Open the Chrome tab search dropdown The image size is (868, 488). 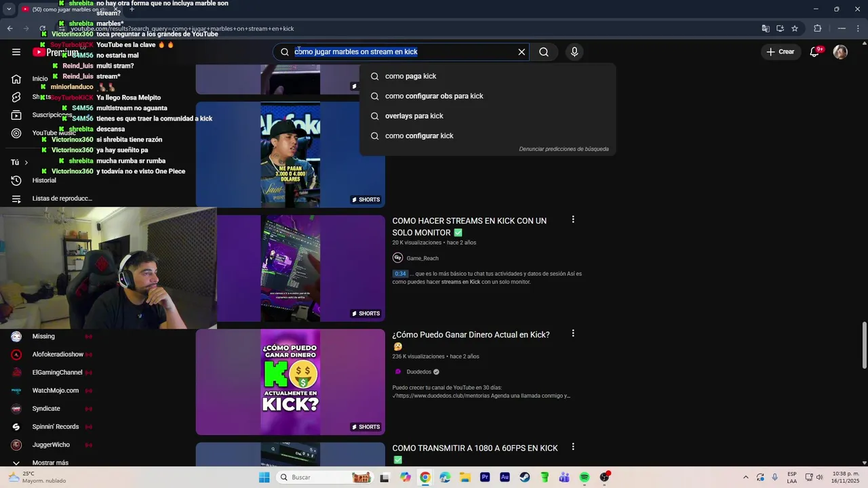click(9, 9)
